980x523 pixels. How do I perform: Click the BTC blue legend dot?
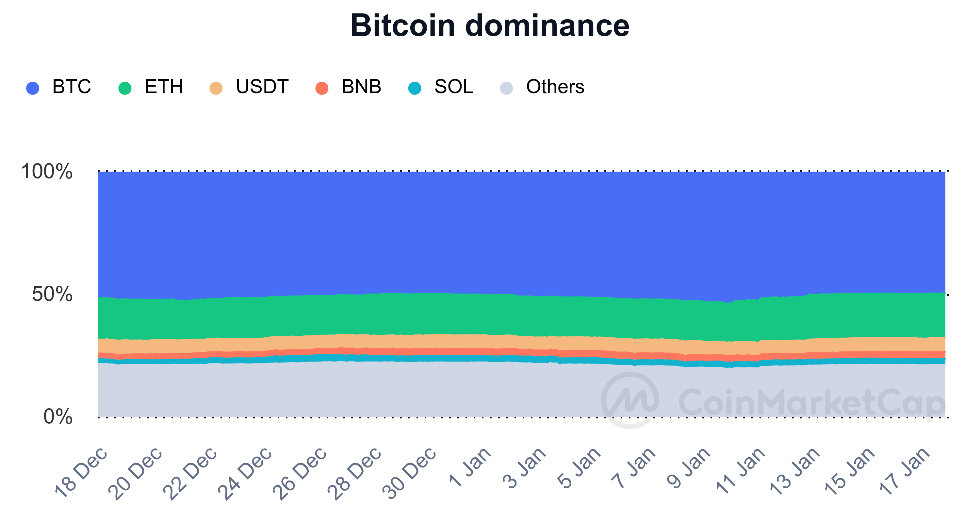click(x=33, y=88)
